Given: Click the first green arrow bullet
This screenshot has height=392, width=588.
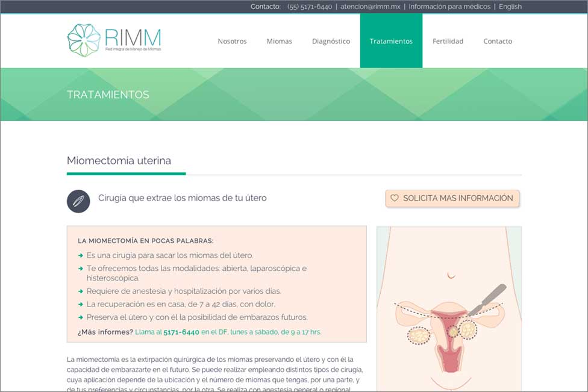Looking at the screenshot, I should (x=80, y=255).
